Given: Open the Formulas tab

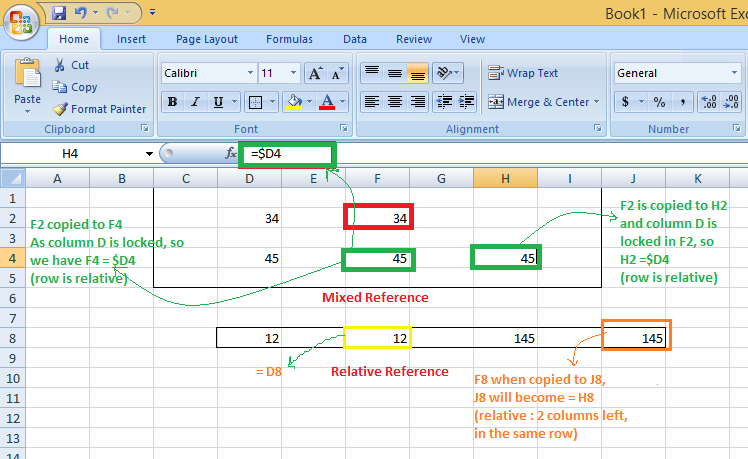Looking at the screenshot, I should click(x=289, y=39).
